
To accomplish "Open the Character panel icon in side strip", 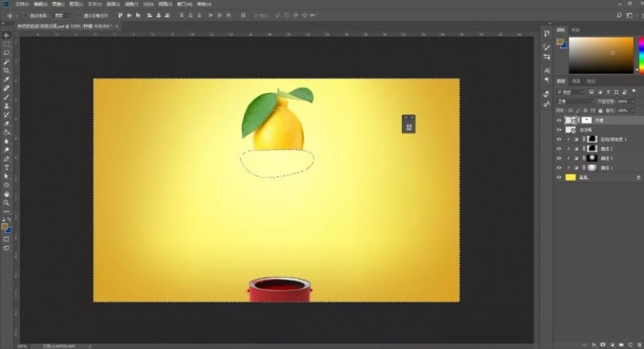I will [546, 70].
